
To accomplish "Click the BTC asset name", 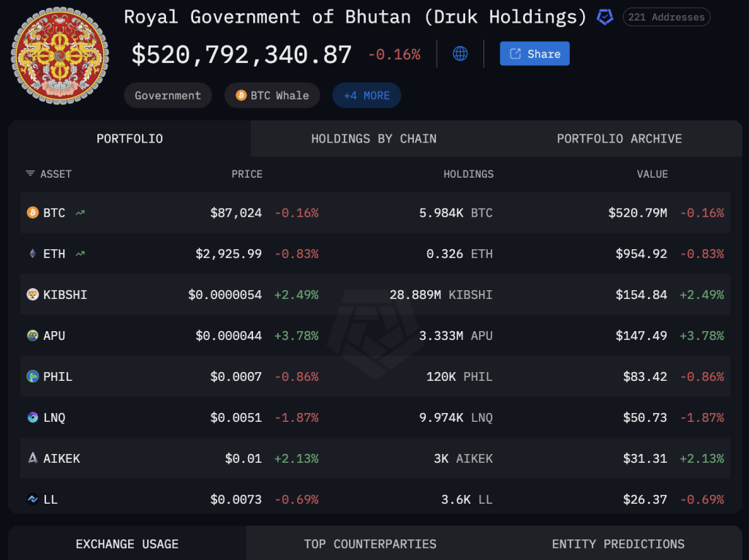I will [54, 213].
